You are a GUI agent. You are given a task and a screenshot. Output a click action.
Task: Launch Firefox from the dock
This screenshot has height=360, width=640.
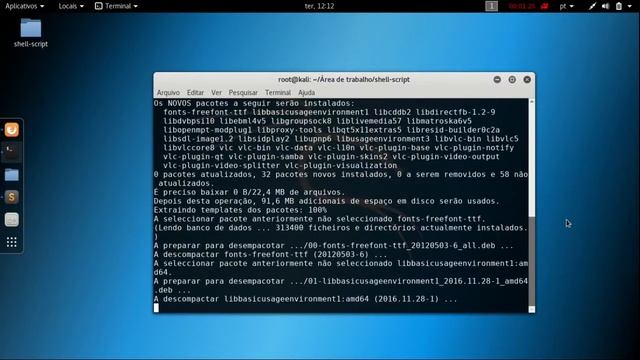coord(11,130)
